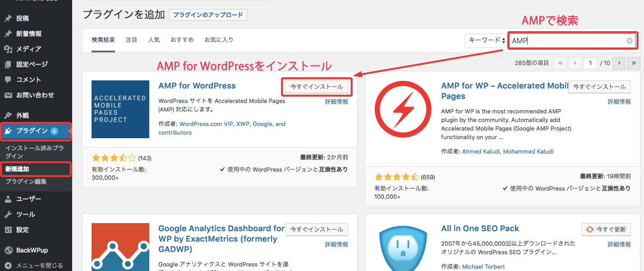644x271 pixels.
Task: Click the current page number input field
Action: [590, 63]
